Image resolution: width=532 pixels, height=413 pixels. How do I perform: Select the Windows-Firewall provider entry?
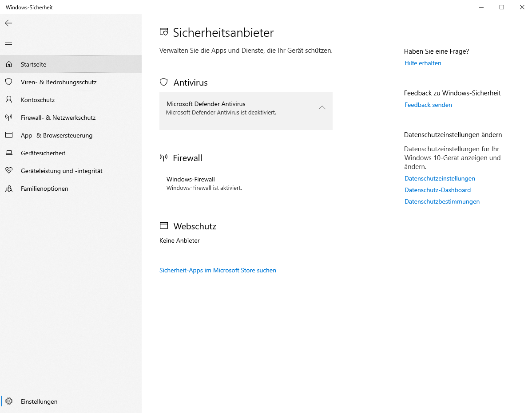point(246,183)
